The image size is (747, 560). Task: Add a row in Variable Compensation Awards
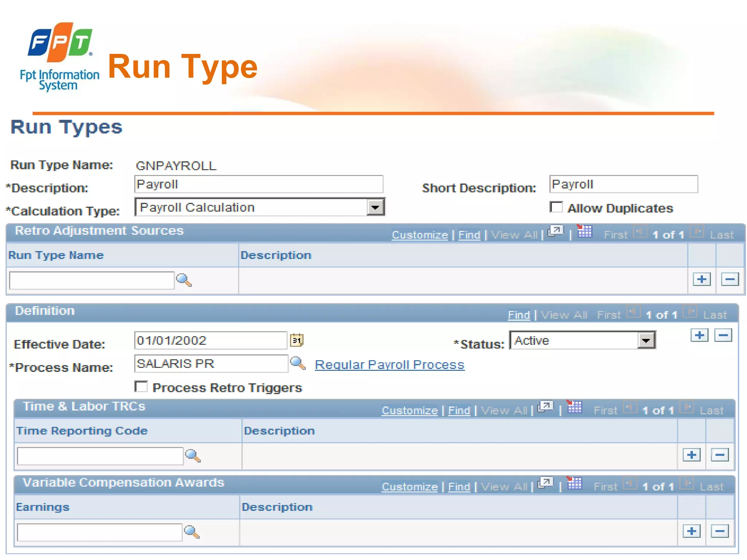[692, 531]
